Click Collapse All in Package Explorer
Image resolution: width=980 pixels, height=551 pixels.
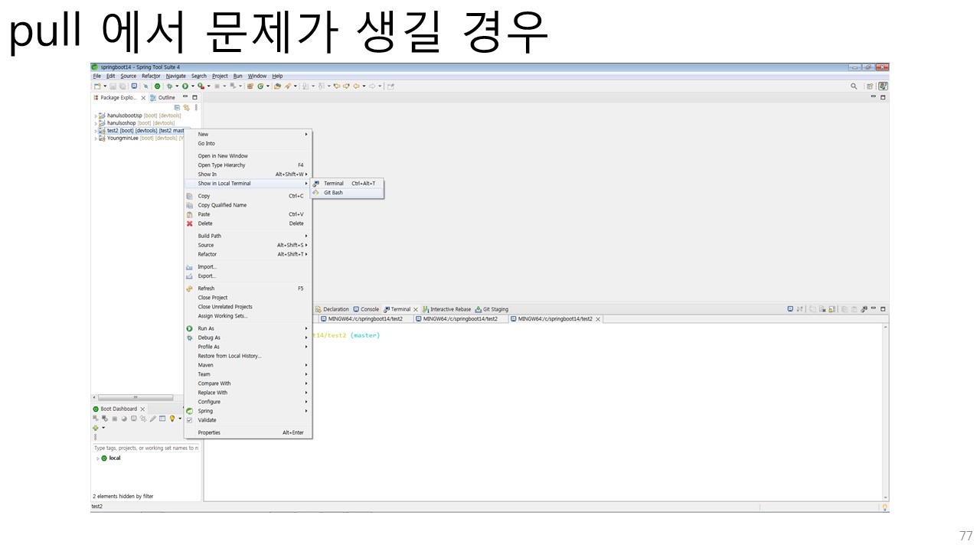click(177, 107)
